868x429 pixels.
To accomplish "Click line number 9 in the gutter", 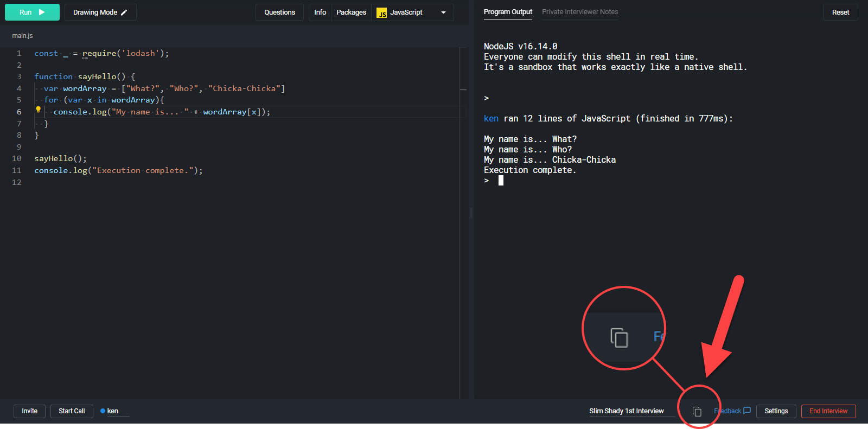I will (x=19, y=147).
